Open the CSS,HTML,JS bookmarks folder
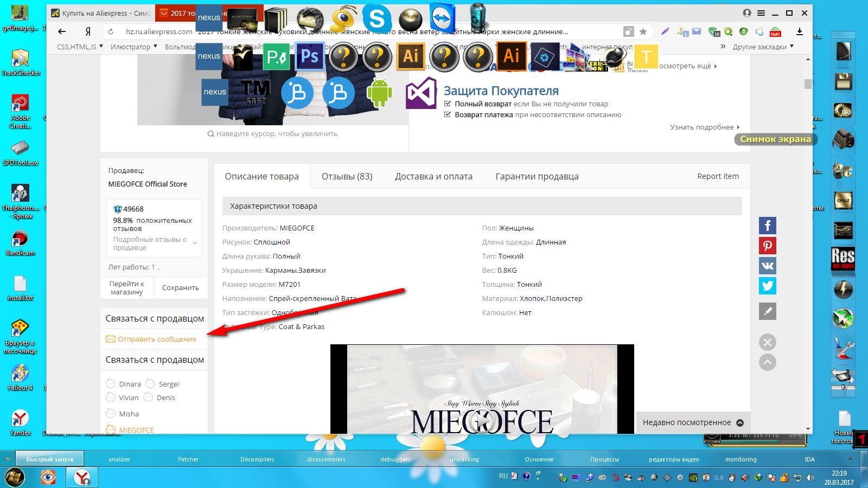This screenshot has height=488, width=868. (80, 47)
